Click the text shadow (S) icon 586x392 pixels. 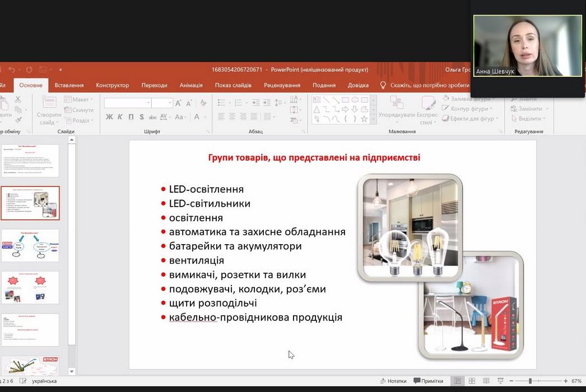pyautogui.click(x=142, y=117)
